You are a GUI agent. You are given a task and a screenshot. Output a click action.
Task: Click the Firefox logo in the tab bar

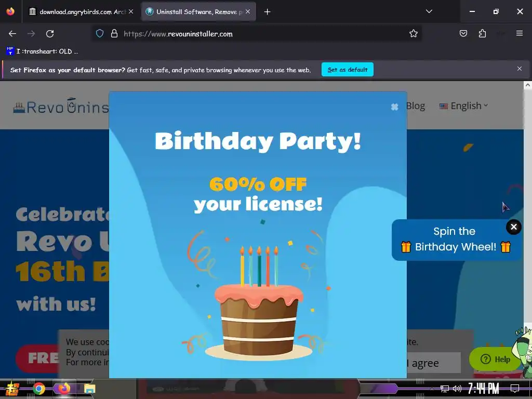click(x=10, y=11)
